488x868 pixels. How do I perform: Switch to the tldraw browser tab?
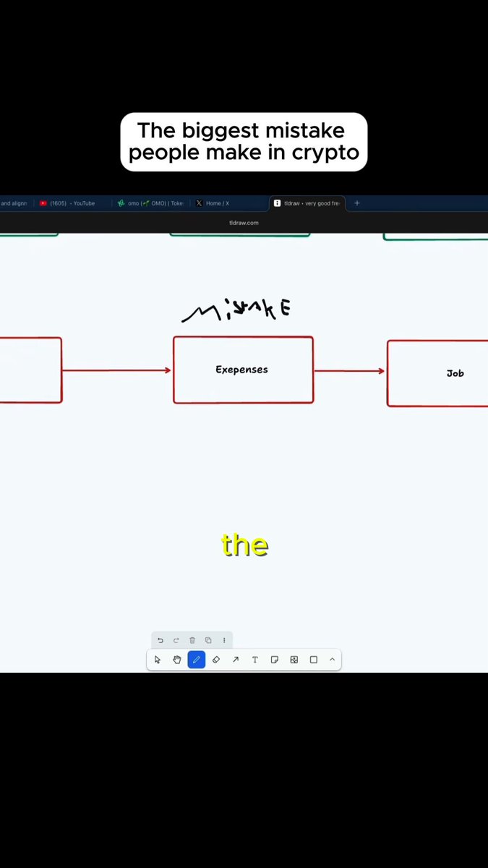coord(308,203)
